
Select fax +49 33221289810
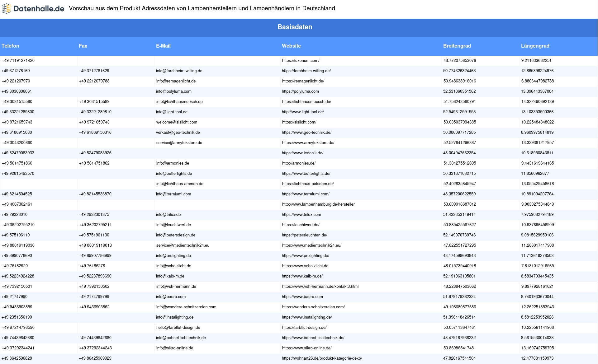[95, 112]
